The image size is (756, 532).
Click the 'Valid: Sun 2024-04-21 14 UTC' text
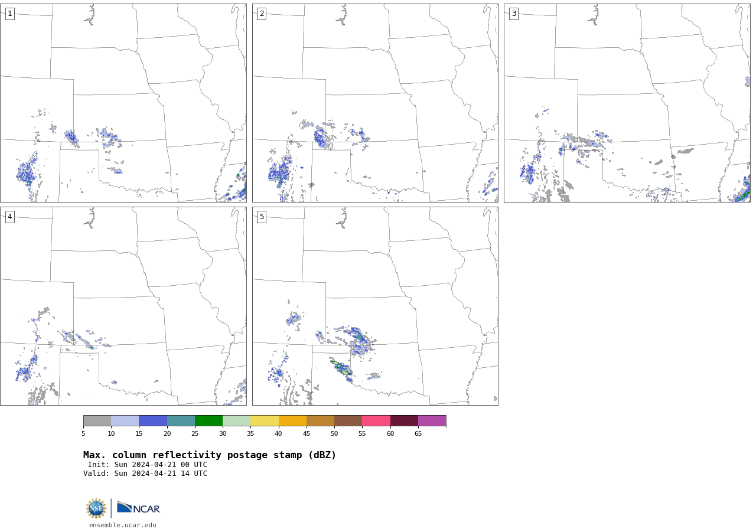point(145,474)
